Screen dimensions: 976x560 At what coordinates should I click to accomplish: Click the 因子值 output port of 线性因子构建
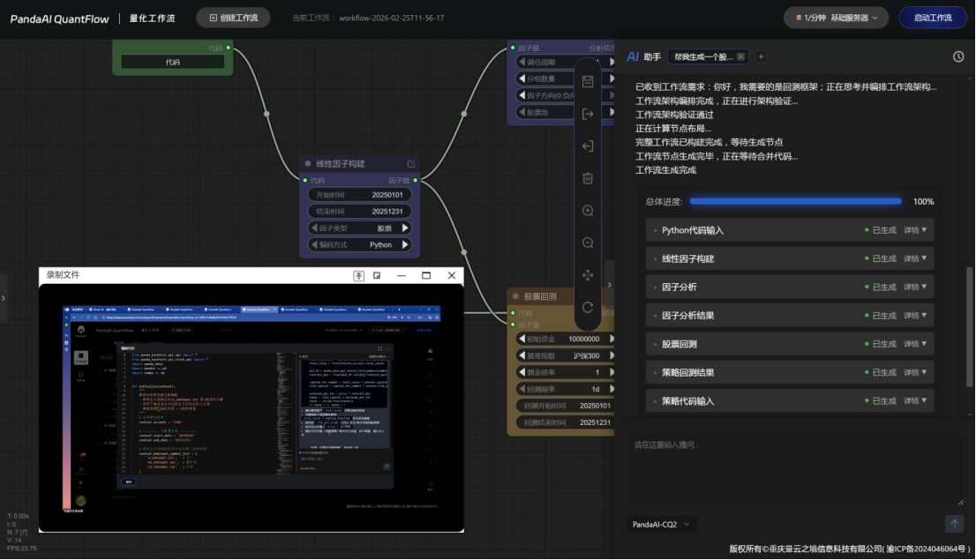click(415, 181)
